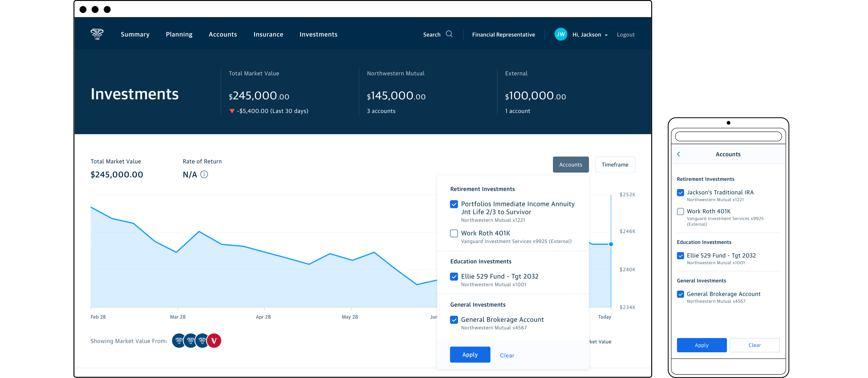Go to the Planning nav item
The height and width of the screenshot is (378, 868).
179,34
